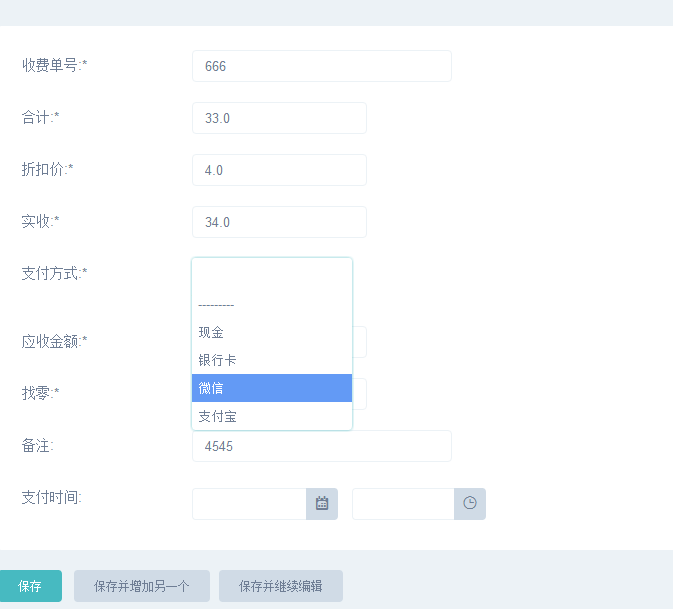Click the 实收 label
Viewport: 673px width, 609px height.
(x=40, y=221)
